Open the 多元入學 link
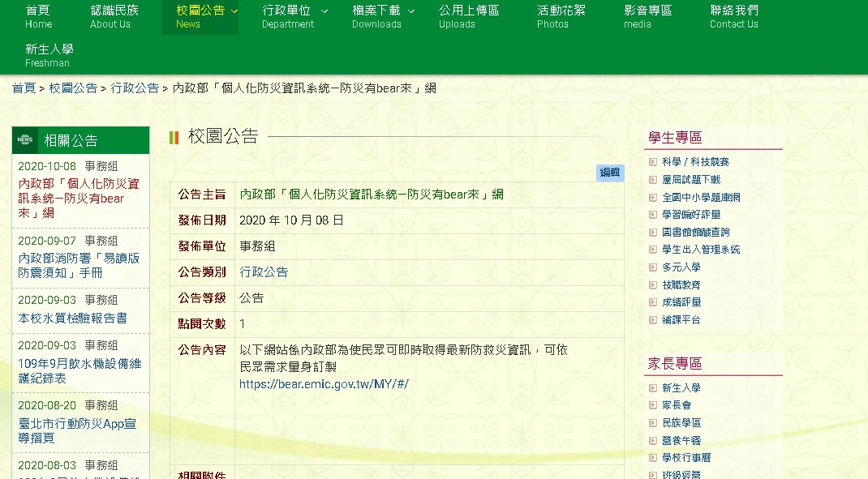 pos(681,267)
